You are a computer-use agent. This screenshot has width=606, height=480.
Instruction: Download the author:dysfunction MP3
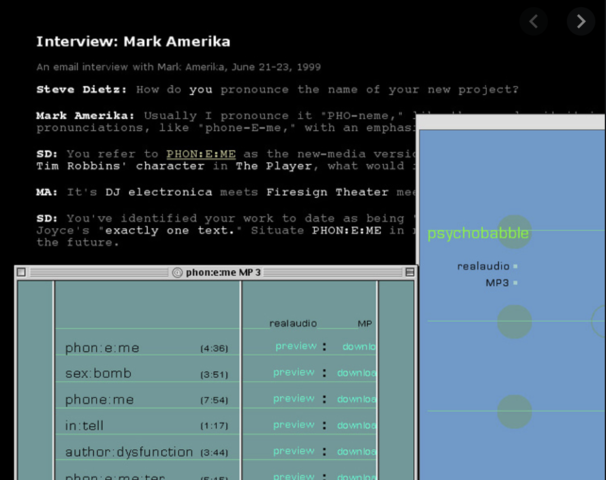356,451
